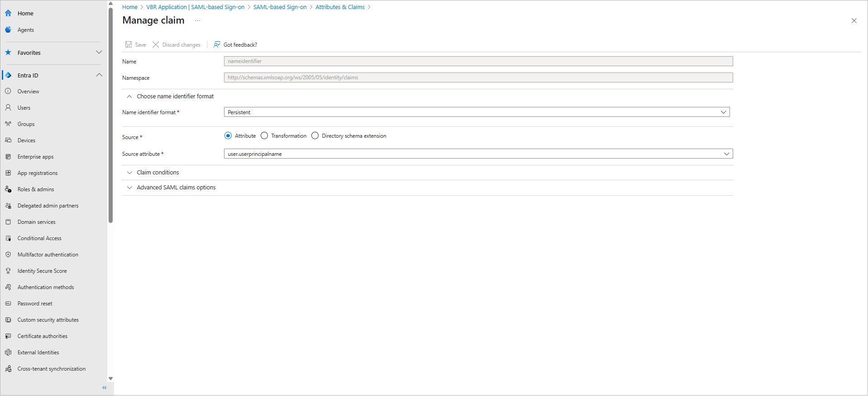Viewport: 868px width, 396px height.
Task: Click the Favorites star icon
Action: (x=8, y=53)
